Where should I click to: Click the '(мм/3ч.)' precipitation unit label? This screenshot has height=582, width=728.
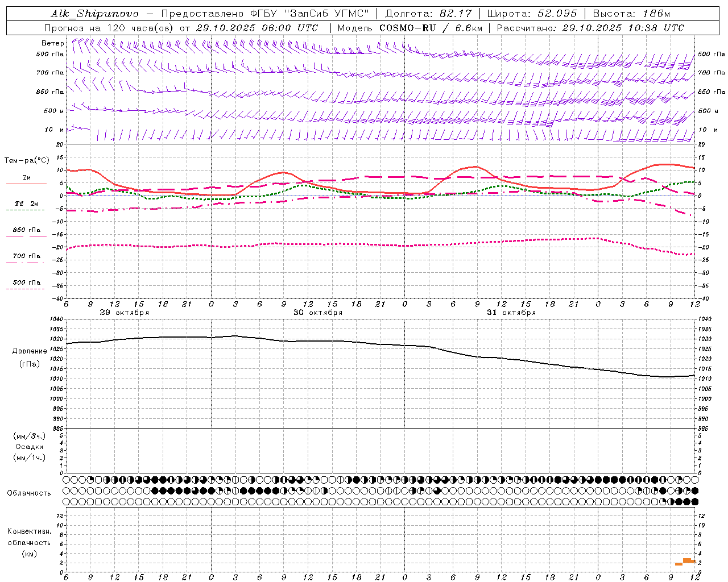[x=30, y=436]
